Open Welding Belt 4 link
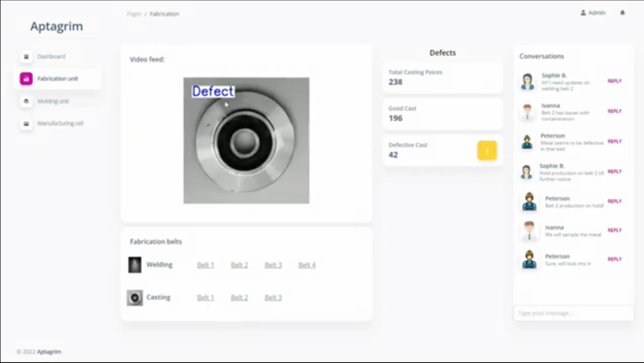Viewport: 644px width, 363px height. tap(307, 265)
